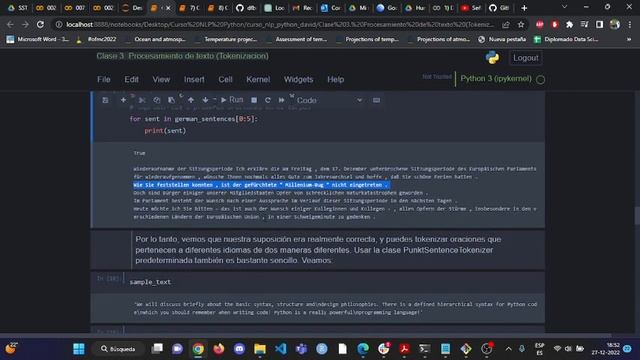
Task: Open Discord from the taskbar
Action: pyautogui.click(x=239, y=349)
